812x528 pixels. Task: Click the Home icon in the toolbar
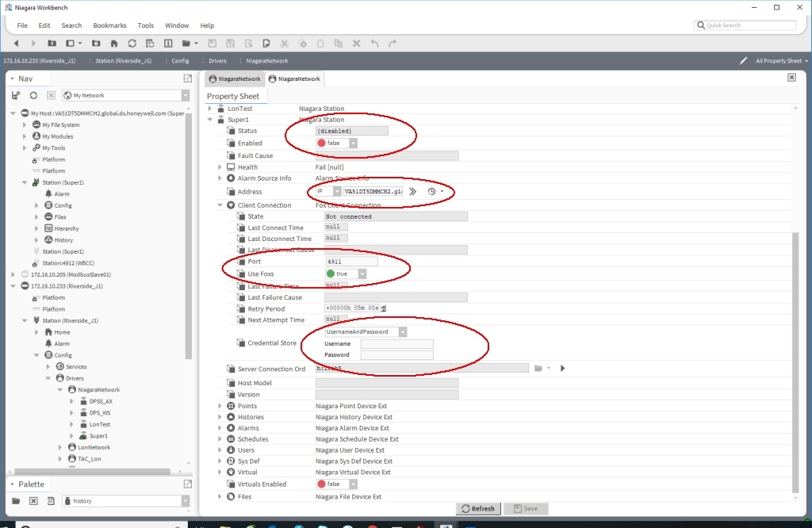tap(114, 44)
